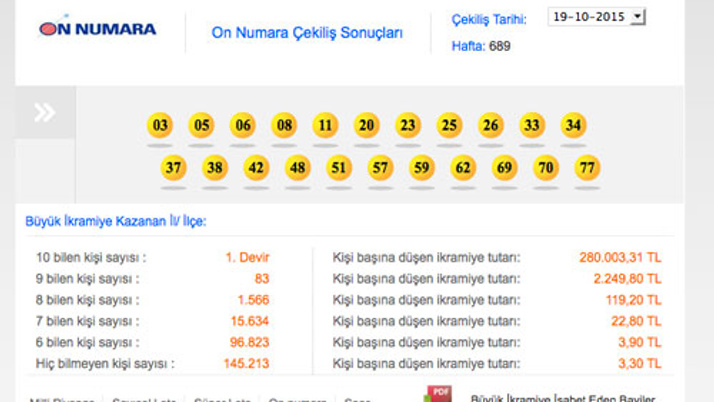Click '6 bilen kişi sayısı' label
714x402 pixels.
pyautogui.click(x=87, y=342)
